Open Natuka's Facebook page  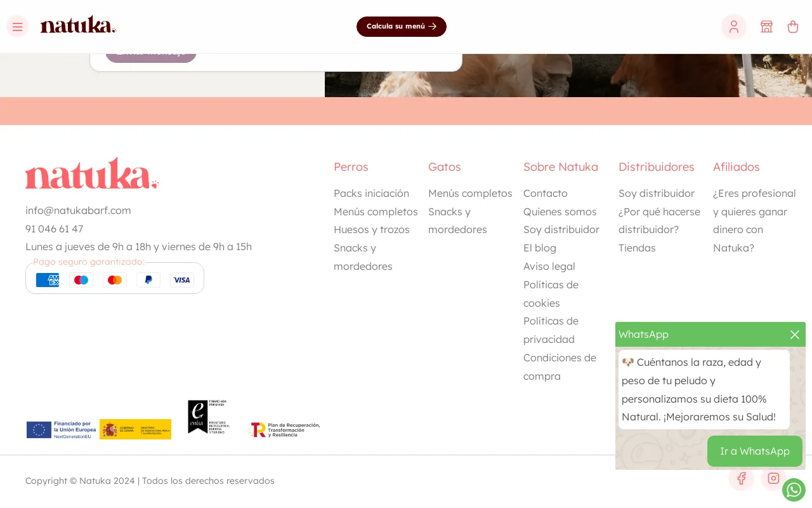click(742, 478)
